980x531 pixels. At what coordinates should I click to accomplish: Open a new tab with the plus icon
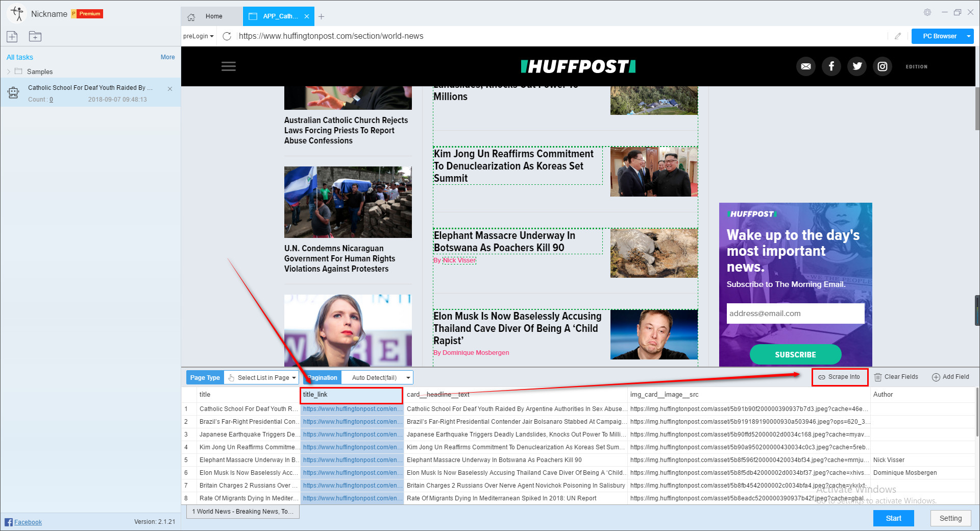pos(321,16)
